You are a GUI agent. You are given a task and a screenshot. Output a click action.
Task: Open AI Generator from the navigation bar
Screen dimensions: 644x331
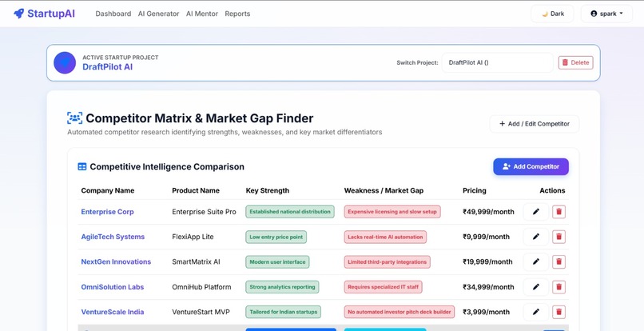pos(158,14)
